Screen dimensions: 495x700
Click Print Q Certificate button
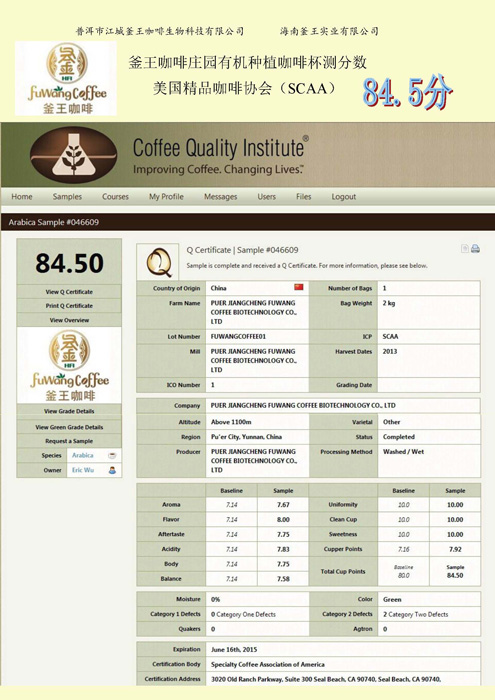click(x=69, y=306)
